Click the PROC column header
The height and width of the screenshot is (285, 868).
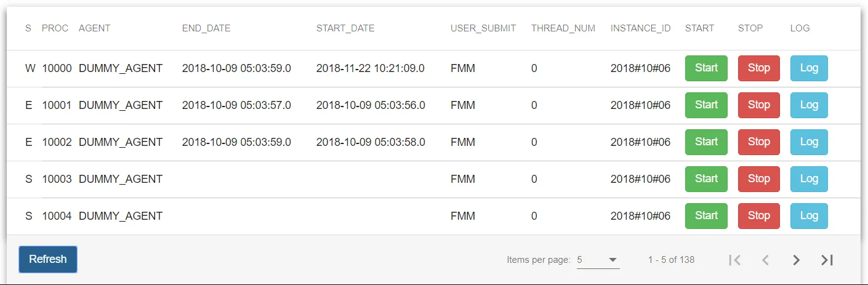click(55, 28)
